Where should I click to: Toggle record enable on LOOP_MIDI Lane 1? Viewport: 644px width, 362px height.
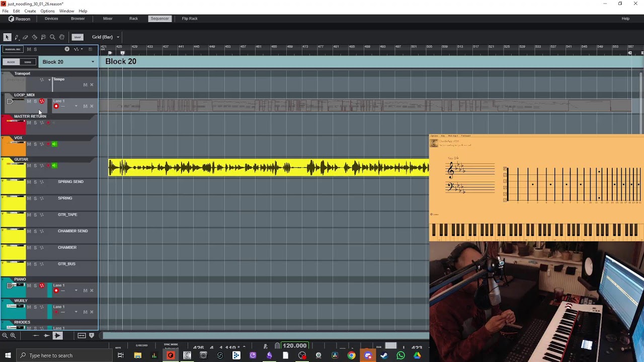56,106
